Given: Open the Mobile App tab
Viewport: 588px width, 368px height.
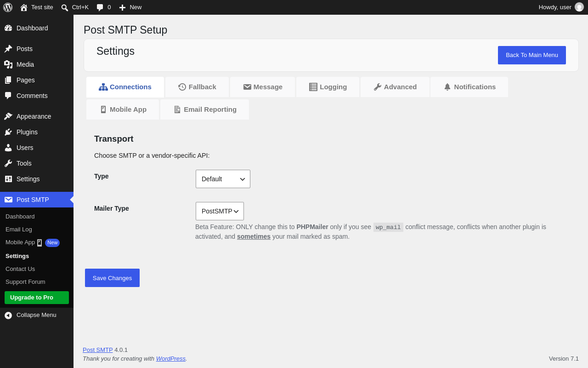Looking at the screenshot, I should pos(123,109).
